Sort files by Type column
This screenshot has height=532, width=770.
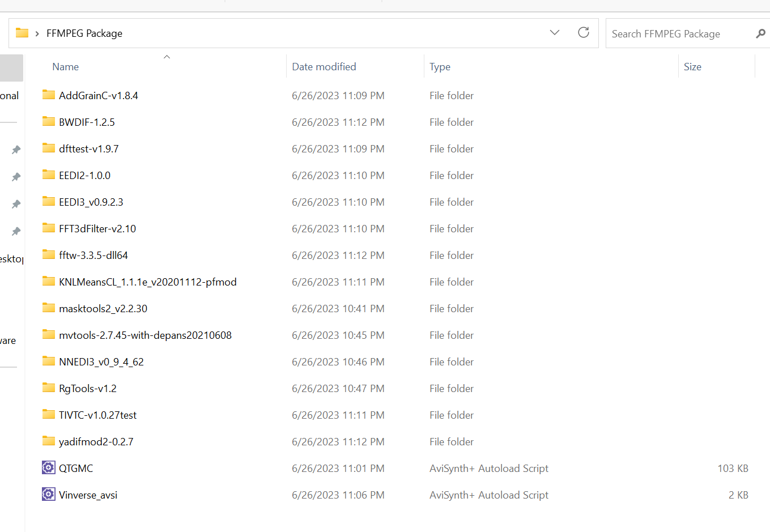[440, 67]
